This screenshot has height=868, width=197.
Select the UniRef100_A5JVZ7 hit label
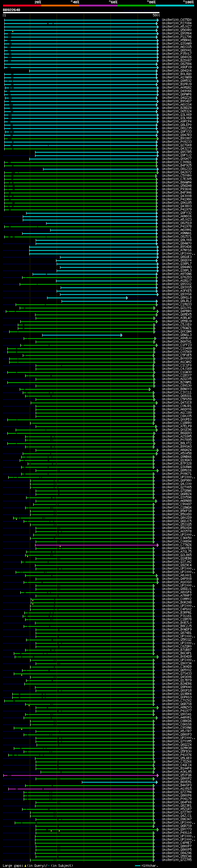pyautogui.click(x=177, y=26)
